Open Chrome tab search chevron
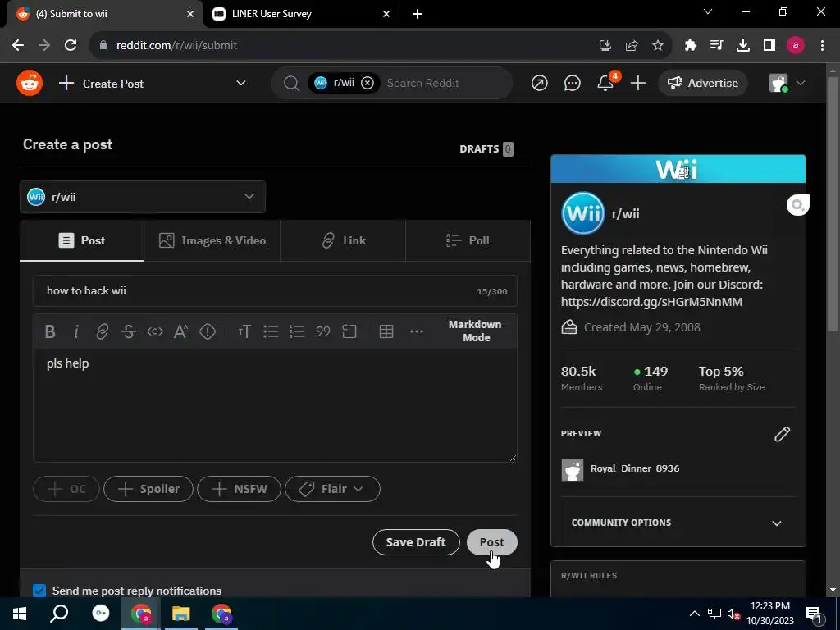This screenshot has width=840, height=630. pos(708,12)
